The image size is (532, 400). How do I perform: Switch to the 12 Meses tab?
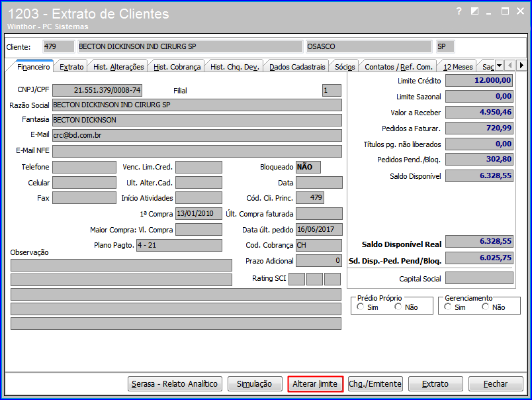click(458, 67)
